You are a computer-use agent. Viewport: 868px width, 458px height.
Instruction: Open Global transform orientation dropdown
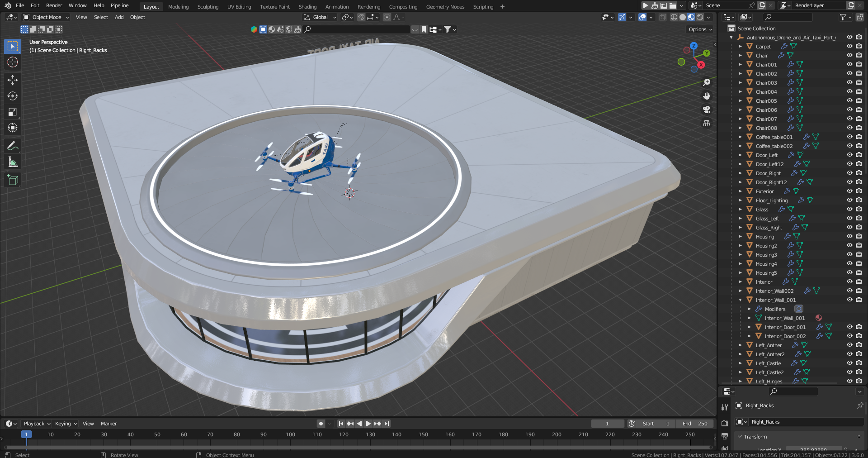click(x=320, y=17)
